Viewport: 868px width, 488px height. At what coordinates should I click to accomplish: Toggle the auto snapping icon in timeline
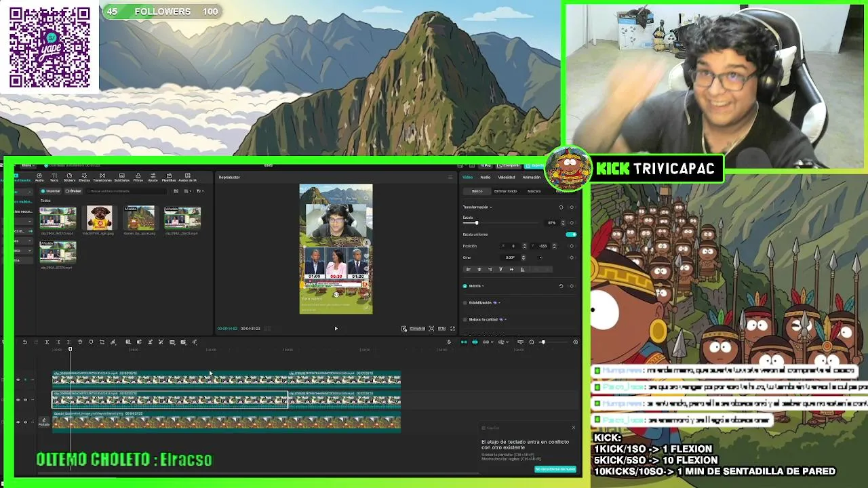click(475, 342)
